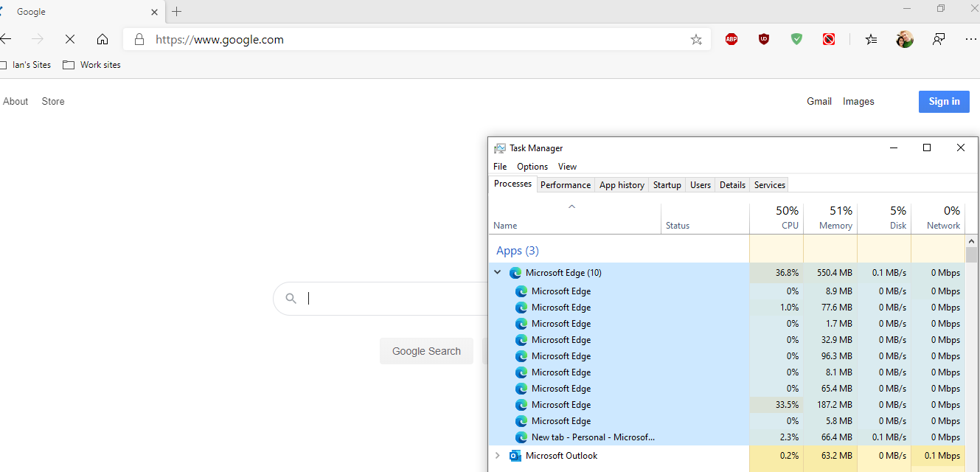Select the New tab - Personal process row
Image resolution: width=980 pixels, height=472 pixels.
(x=726, y=437)
